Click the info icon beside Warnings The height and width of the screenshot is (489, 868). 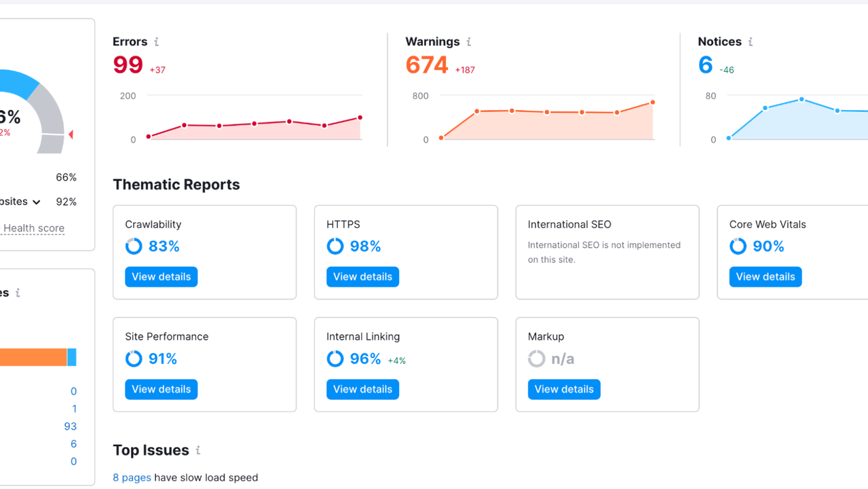(469, 42)
